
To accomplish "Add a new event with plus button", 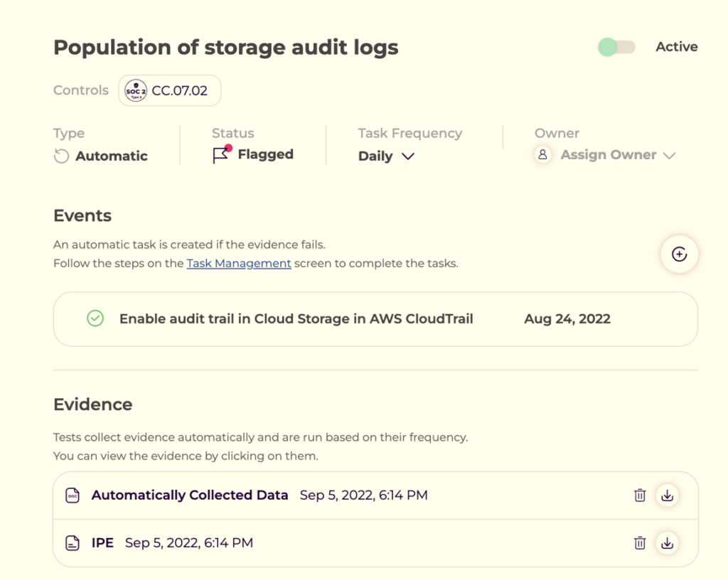I will 679,254.
